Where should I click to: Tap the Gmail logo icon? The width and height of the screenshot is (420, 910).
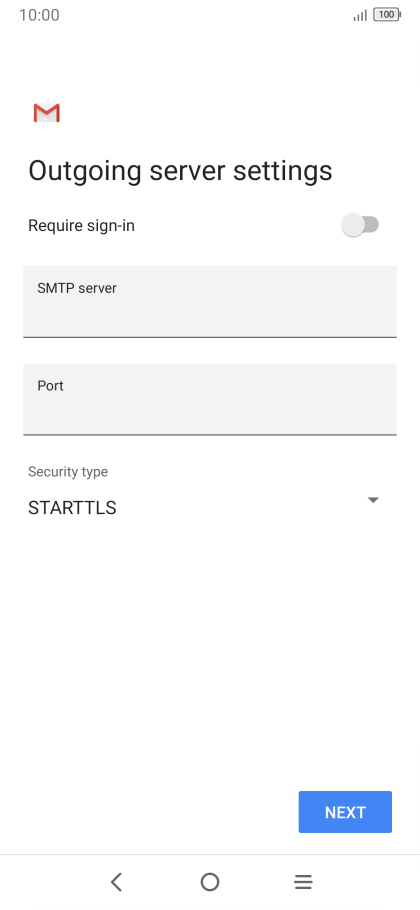[x=46, y=113]
